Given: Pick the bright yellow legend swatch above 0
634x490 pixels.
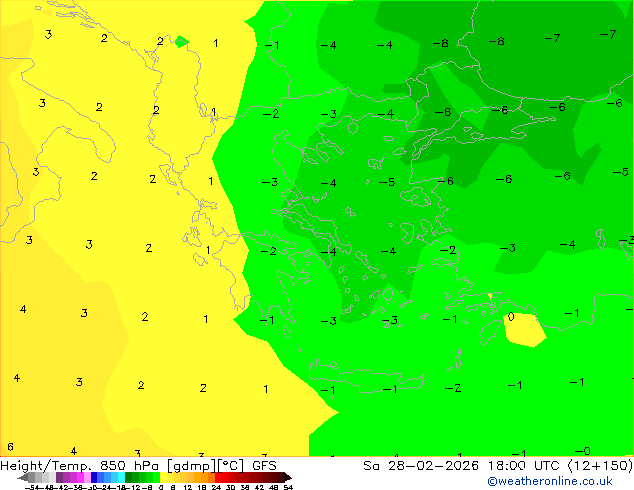Looking at the screenshot, I should click(x=163, y=477).
